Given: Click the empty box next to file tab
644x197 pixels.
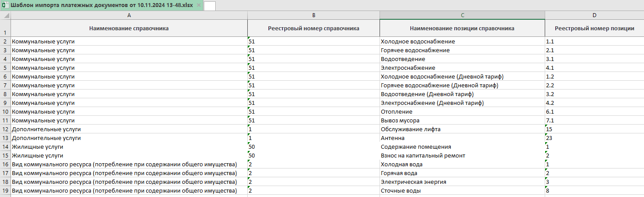Looking at the screenshot, I should pyautogui.click(x=210, y=6).
